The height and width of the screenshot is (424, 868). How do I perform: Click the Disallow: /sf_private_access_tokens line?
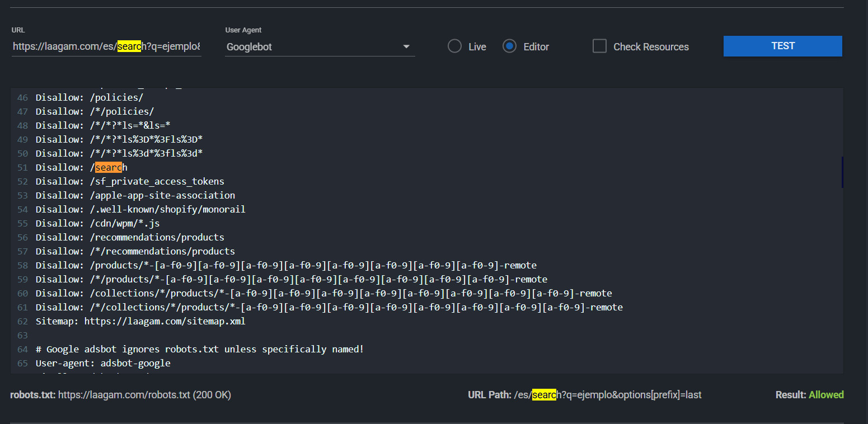point(130,181)
